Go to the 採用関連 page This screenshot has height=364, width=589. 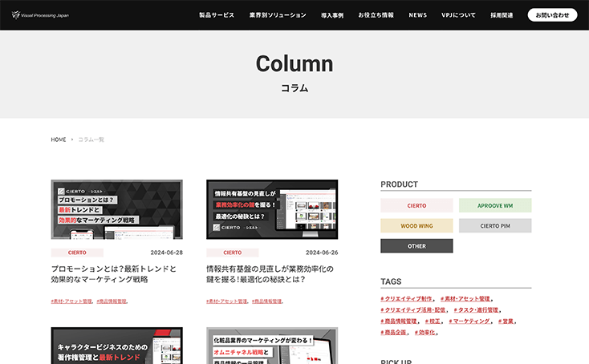pos(502,15)
